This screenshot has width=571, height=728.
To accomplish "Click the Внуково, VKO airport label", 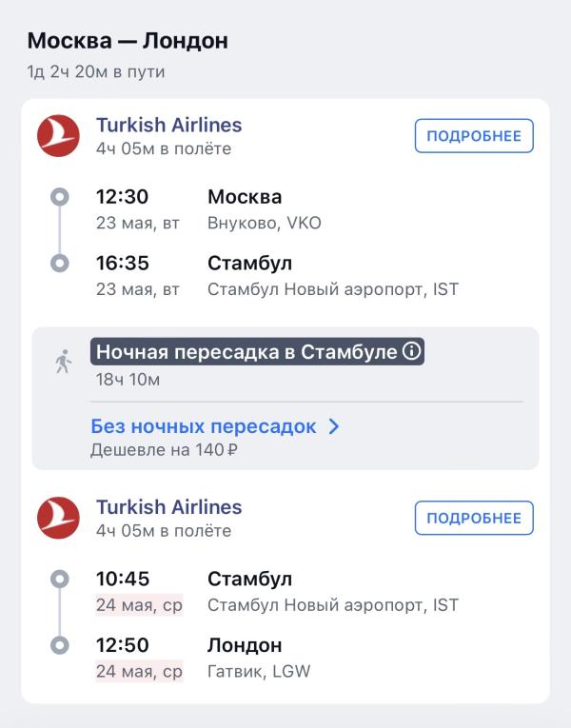I will pos(265,224).
